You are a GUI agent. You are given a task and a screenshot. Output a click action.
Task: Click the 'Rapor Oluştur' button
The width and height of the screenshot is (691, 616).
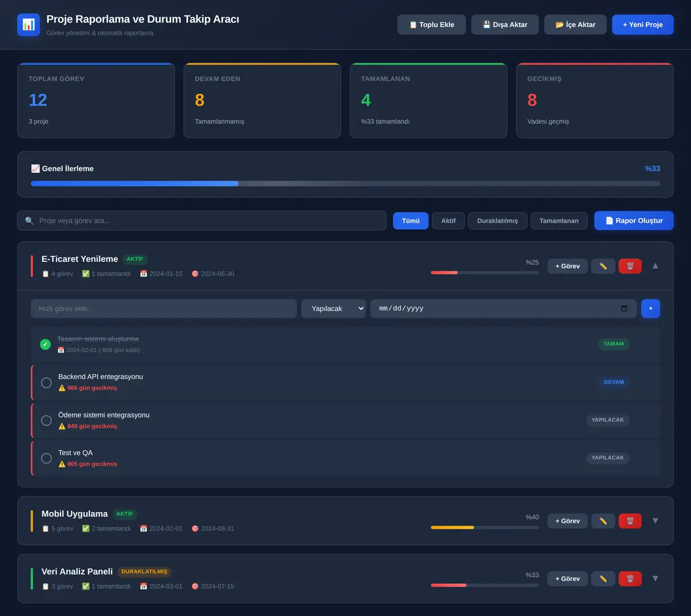634,220
